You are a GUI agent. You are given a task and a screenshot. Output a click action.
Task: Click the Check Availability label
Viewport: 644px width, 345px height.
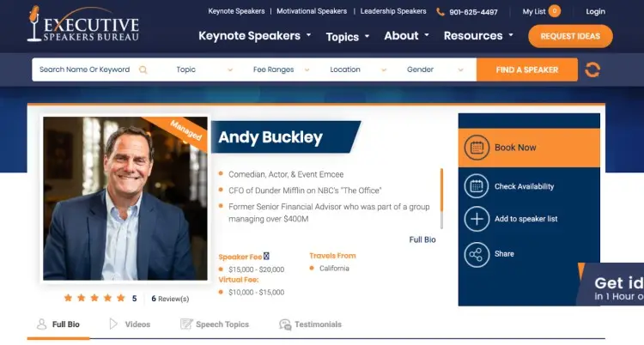pos(524,186)
